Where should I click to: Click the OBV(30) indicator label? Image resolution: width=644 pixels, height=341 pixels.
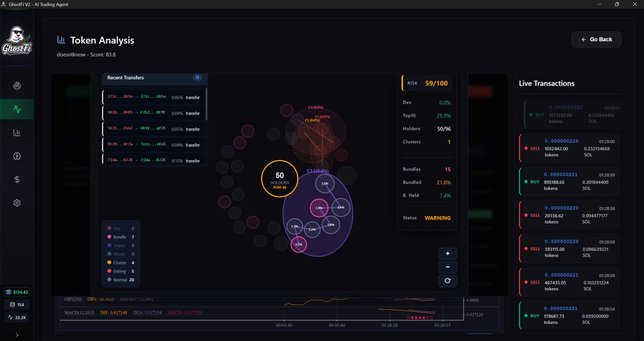[72, 299]
